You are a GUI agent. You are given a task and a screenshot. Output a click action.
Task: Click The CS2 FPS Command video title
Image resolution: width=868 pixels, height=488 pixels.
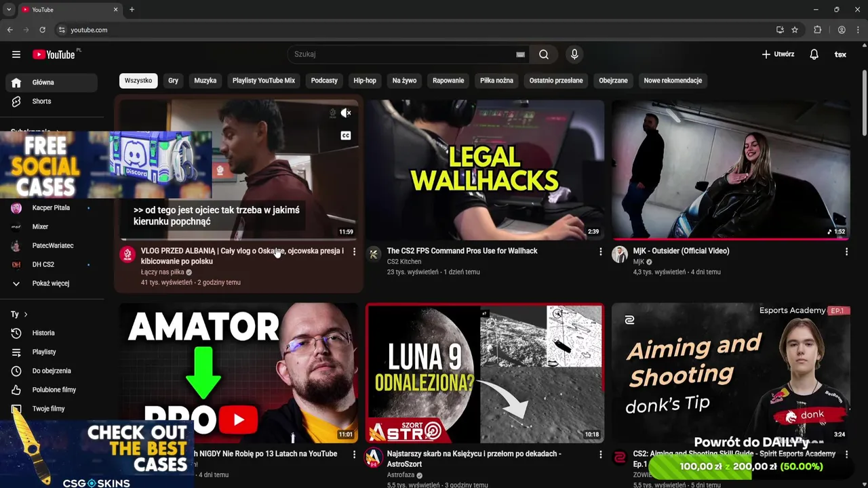(x=462, y=251)
